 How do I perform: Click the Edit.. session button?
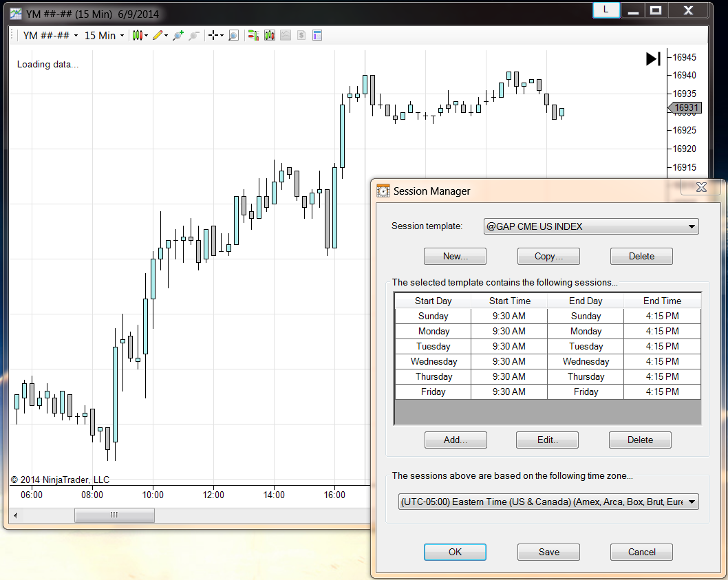548,440
